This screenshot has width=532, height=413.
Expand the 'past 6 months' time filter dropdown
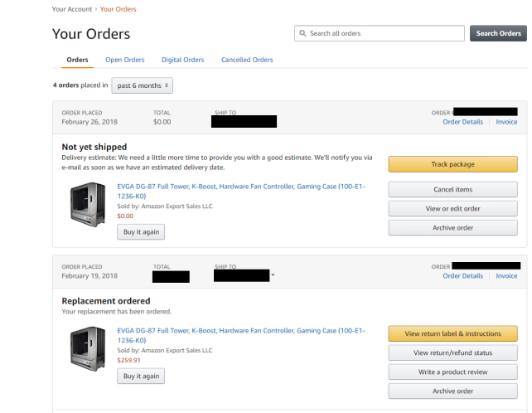[142, 85]
